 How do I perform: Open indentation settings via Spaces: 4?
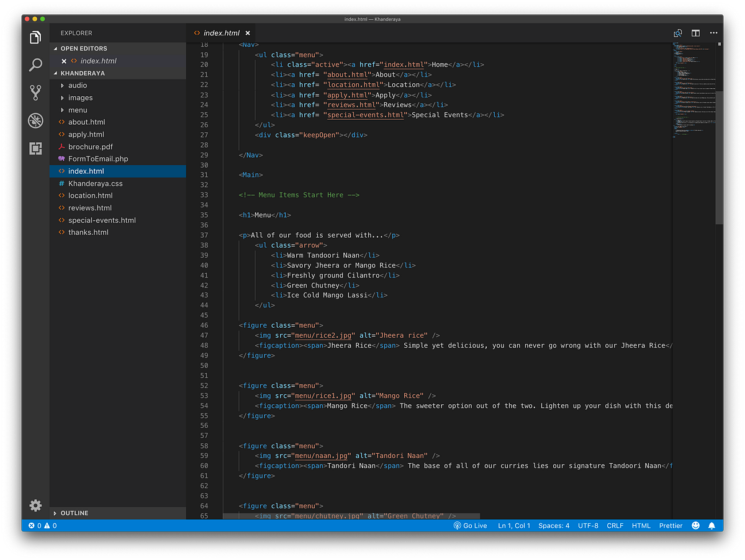click(x=553, y=525)
